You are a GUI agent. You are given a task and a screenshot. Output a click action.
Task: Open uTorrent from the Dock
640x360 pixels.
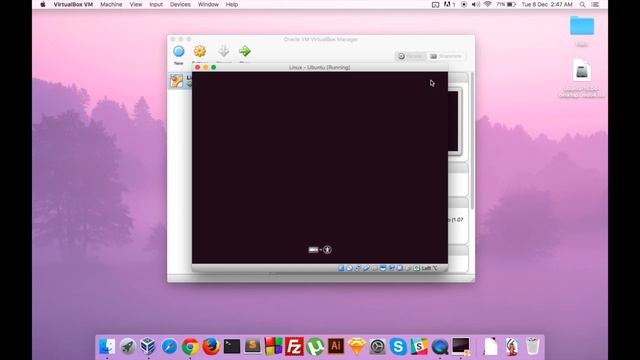315,347
